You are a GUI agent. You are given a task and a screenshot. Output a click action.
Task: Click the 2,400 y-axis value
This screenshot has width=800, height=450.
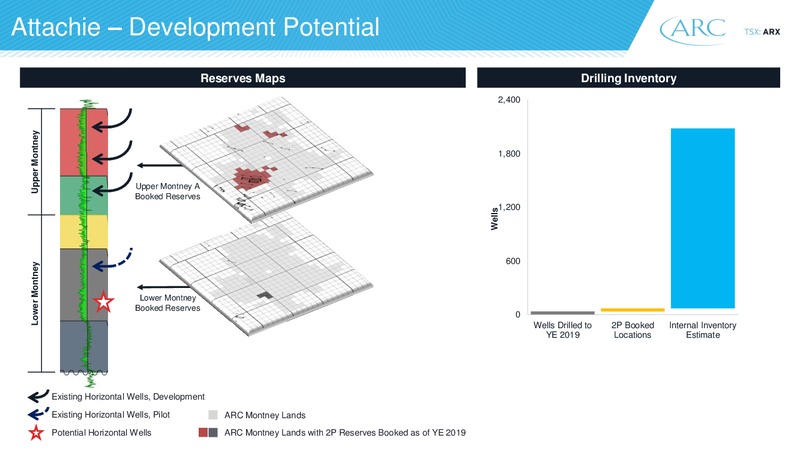pos(509,100)
